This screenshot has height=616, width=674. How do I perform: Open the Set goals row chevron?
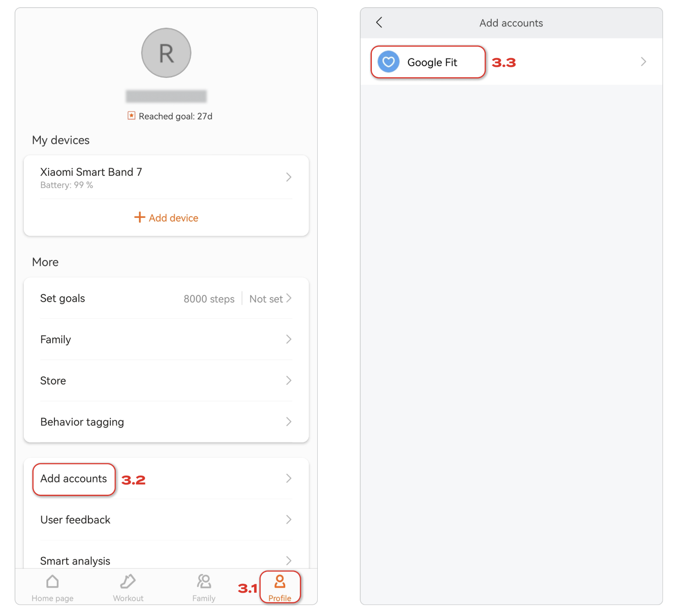click(289, 298)
